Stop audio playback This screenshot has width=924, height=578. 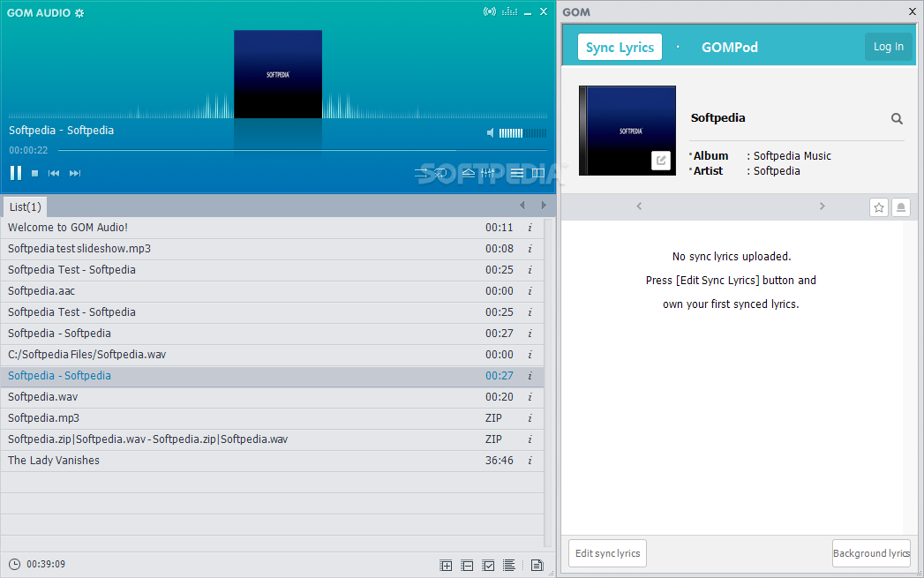click(x=35, y=174)
